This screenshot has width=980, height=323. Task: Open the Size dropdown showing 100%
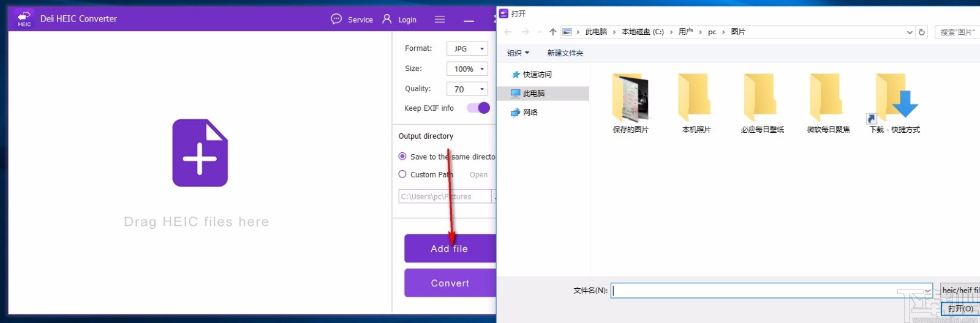(x=467, y=69)
